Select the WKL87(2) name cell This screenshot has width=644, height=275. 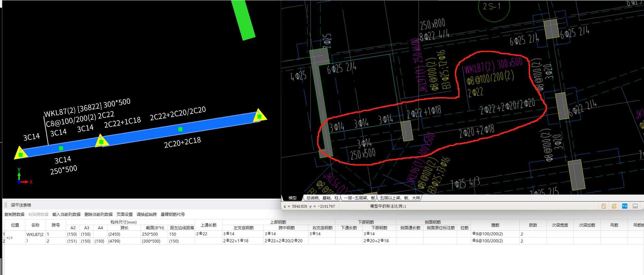coord(35,237)
